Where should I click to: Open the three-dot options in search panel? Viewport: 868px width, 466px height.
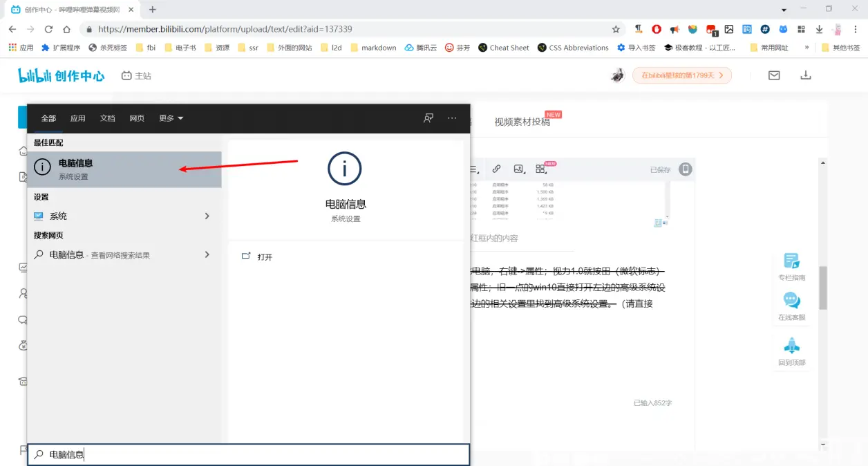(452, 118)
